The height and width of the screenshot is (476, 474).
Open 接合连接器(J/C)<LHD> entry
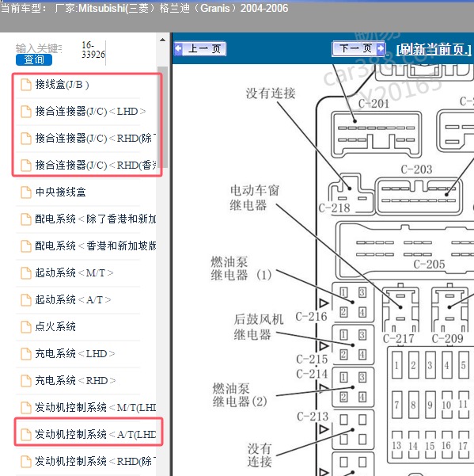click(x=90, y=112)
